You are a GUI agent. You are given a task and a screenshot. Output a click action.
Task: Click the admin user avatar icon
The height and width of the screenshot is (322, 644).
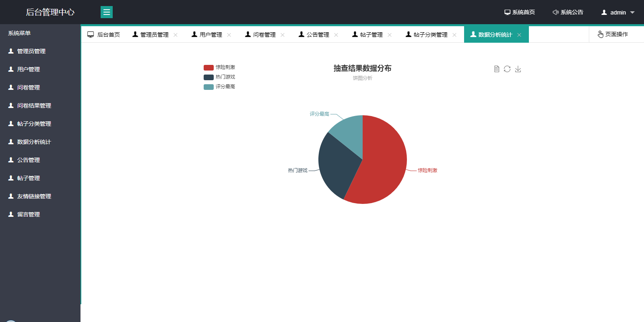coord(604,12)
